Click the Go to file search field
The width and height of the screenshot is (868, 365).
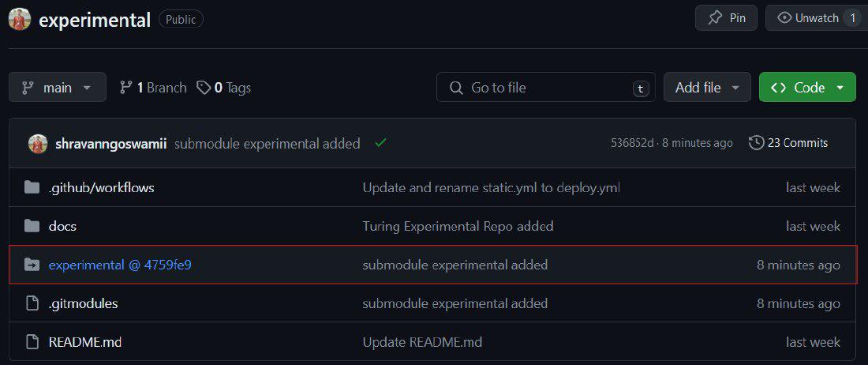(x=546, y=88)
